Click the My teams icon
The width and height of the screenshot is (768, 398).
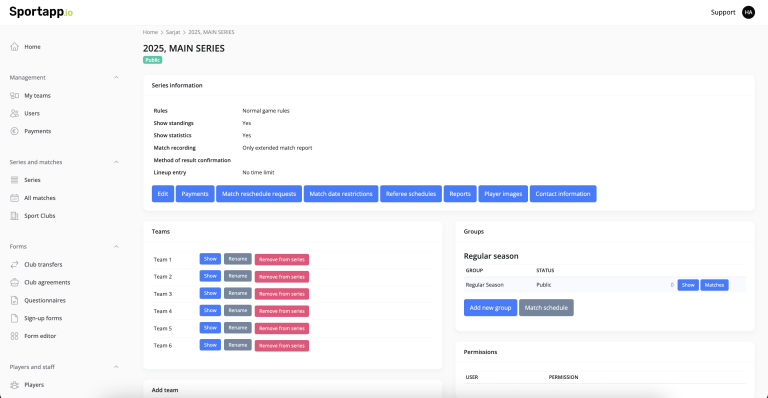pos(14,95)
